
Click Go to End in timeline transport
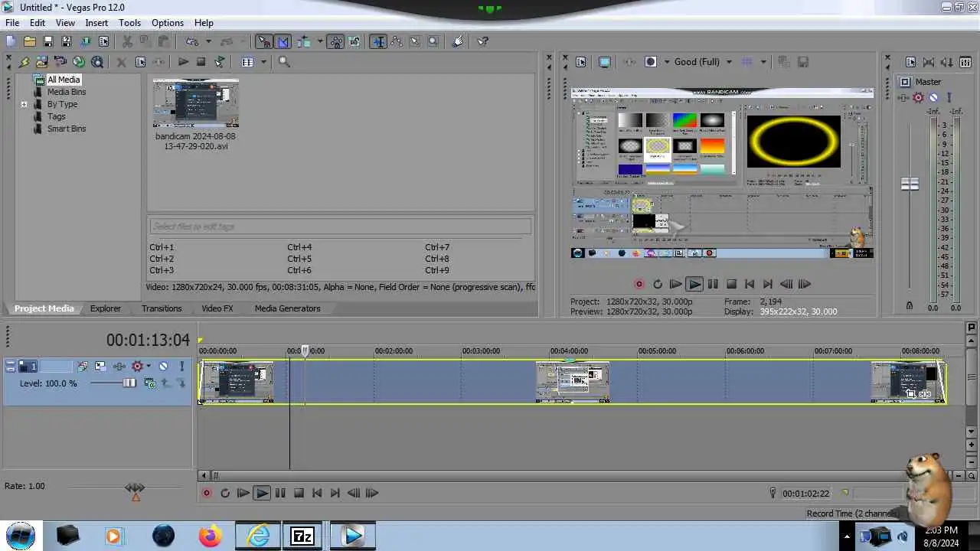(x=335, y=494)
